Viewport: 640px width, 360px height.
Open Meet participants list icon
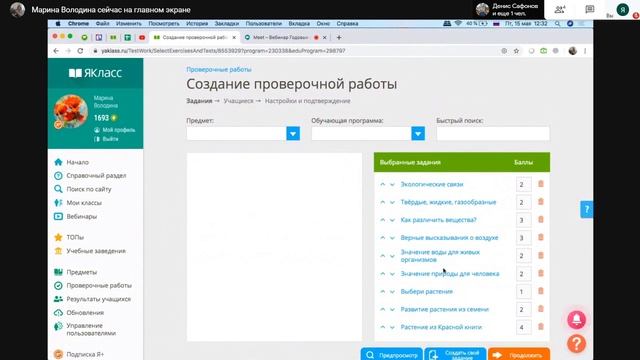[x=560, y=9]
